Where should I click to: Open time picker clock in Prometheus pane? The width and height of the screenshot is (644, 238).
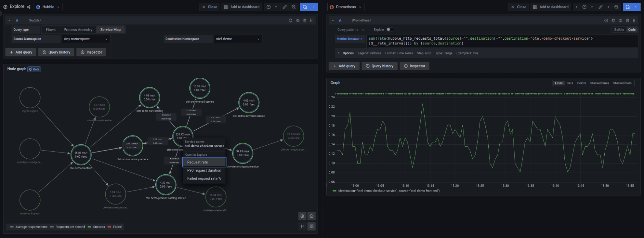click(584, 7)
